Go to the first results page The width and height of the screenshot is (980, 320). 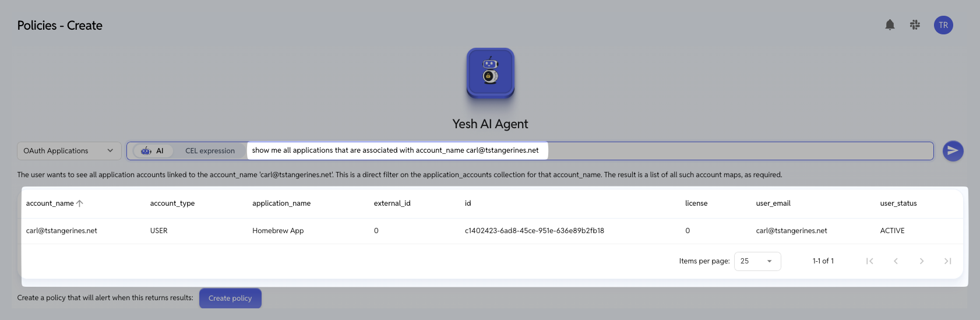(869, 261)
